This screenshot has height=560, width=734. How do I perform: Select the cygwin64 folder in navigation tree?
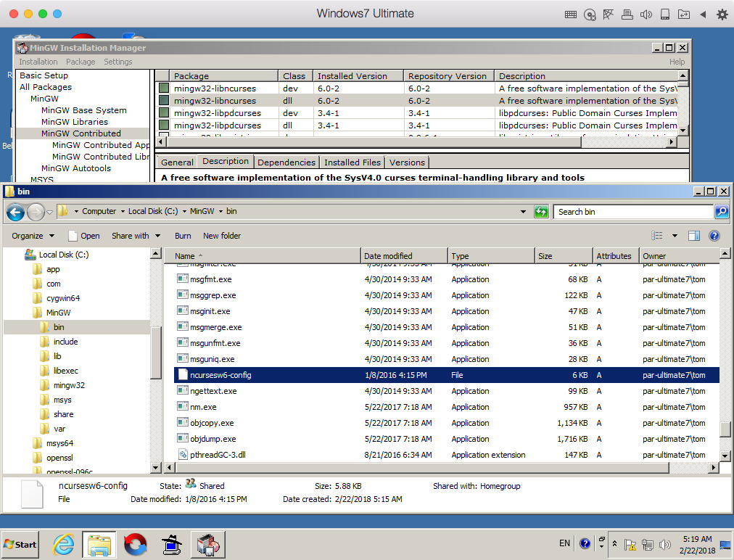(x=63, y=298)
